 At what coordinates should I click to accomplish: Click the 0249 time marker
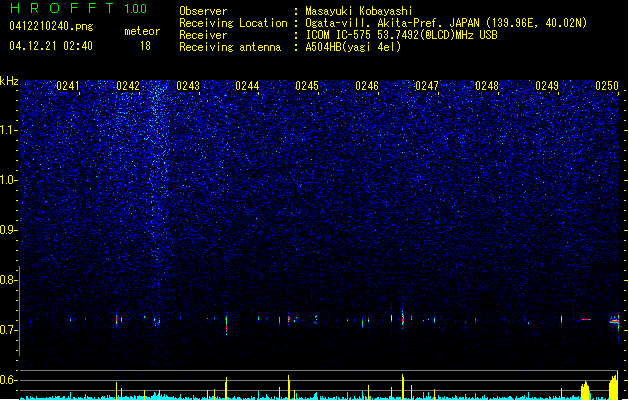pyautogui.click(x=547, y=86)
